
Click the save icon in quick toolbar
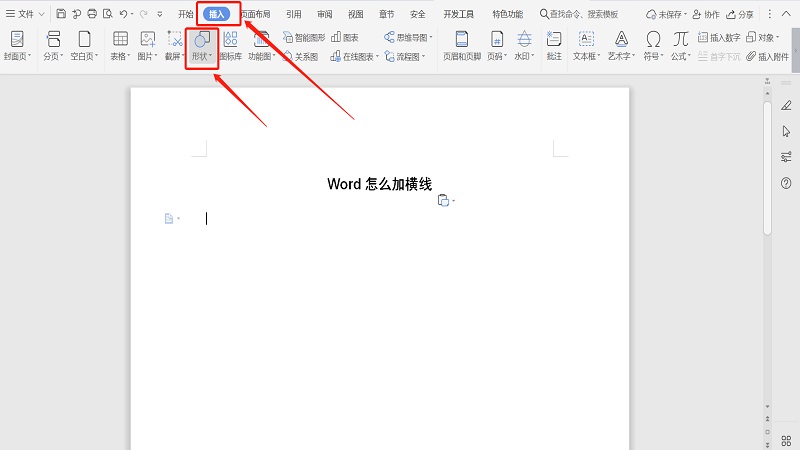[61, 14]
